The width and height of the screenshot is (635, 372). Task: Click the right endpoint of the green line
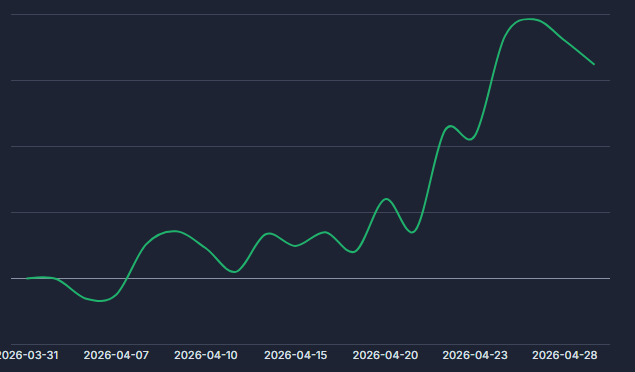(594, 64)
